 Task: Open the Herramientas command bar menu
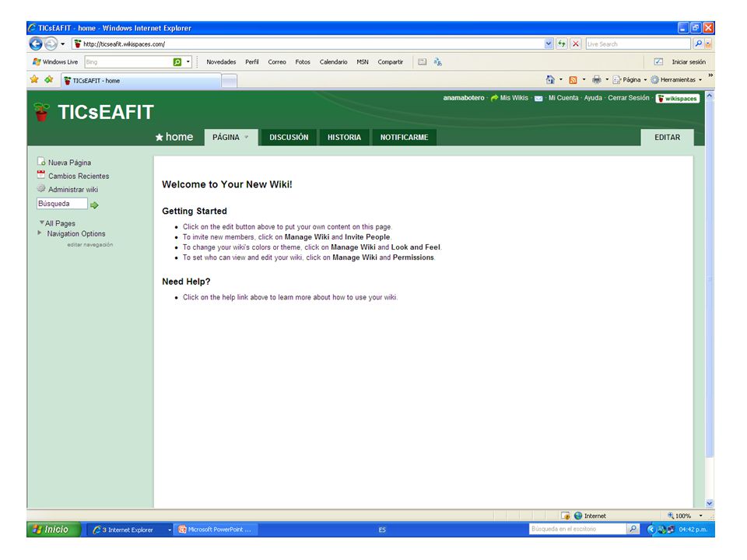point(676,79)
